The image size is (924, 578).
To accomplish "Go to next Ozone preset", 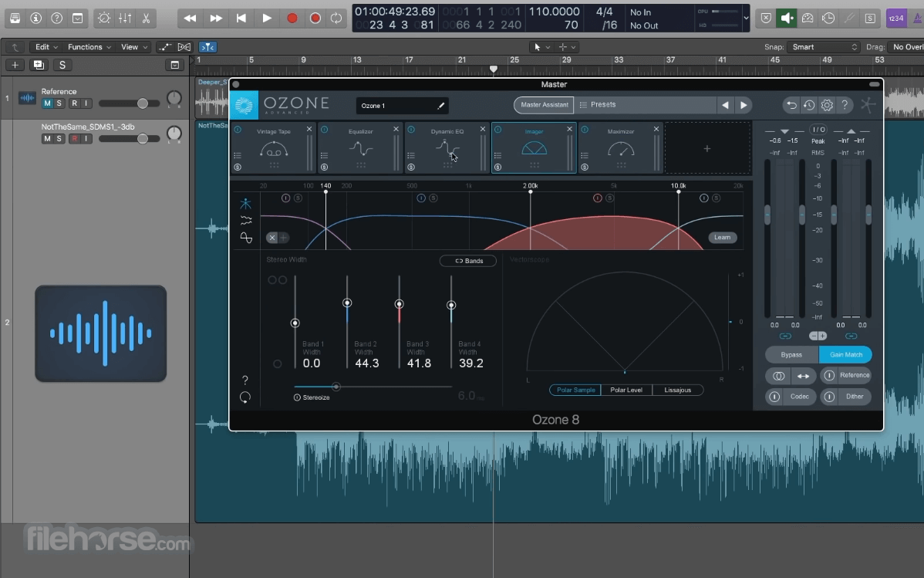I will [744, 106].
